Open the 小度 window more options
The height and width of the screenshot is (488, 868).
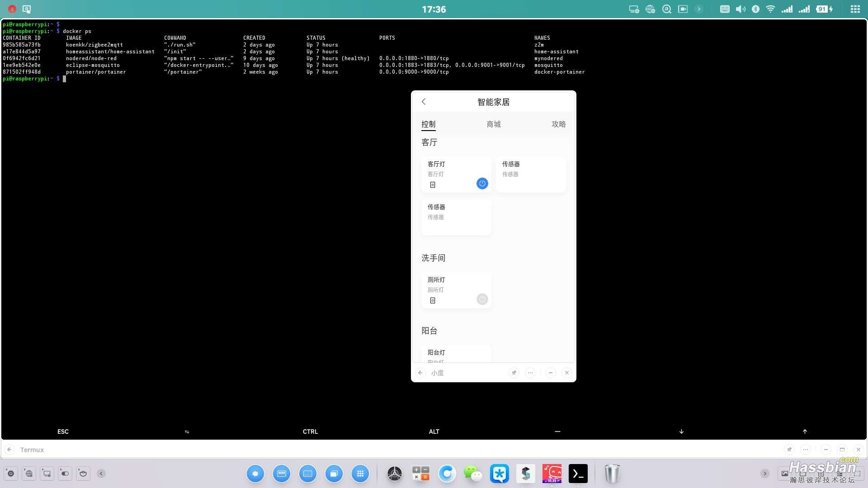[530, 373]
